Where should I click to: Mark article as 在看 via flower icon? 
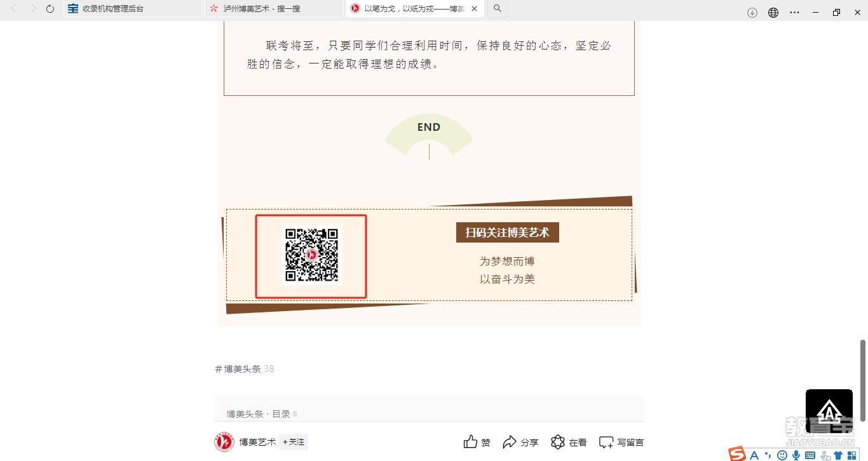558,442
